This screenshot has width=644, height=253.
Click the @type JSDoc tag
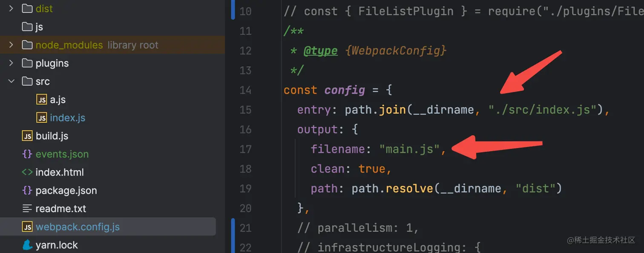click(x=320, y=51)
